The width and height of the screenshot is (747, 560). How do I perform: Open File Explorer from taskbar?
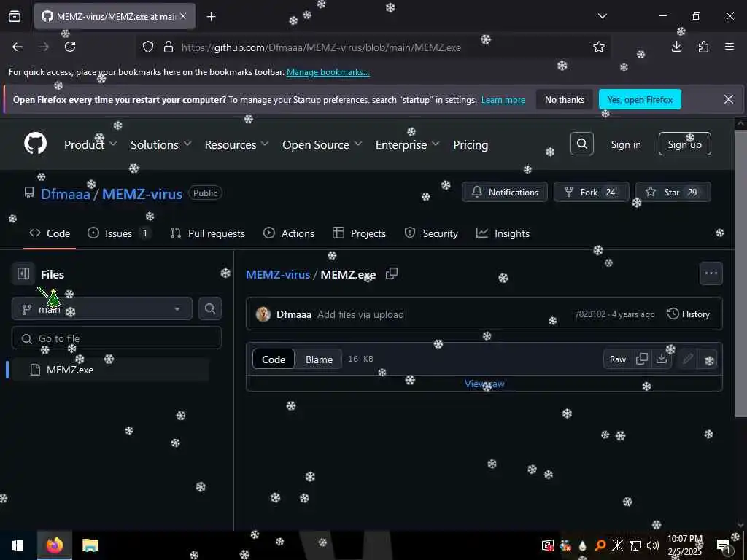click(x=90, y=545)
